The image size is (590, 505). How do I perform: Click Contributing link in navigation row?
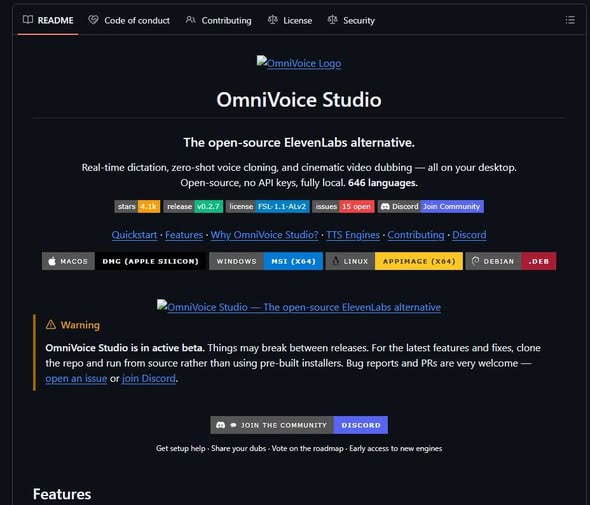(x=416, y=235)
